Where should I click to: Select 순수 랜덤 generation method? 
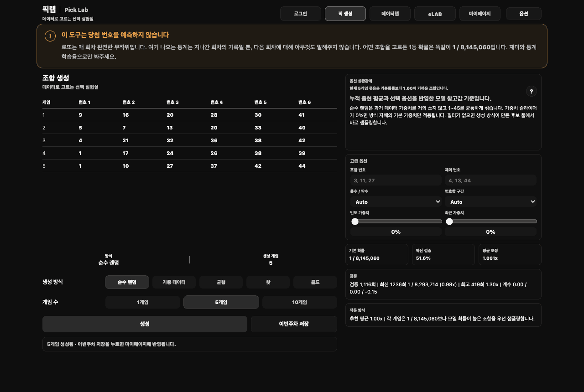click(127, 282)
